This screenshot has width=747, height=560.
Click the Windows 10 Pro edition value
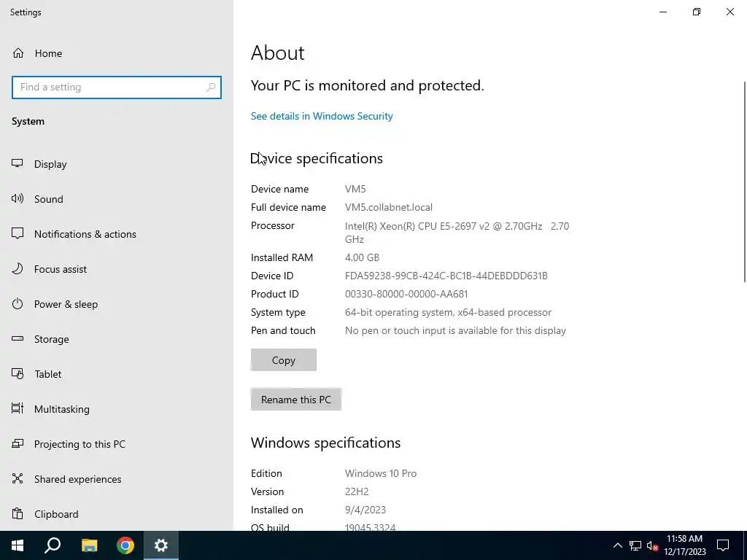(x=381, y=473)
